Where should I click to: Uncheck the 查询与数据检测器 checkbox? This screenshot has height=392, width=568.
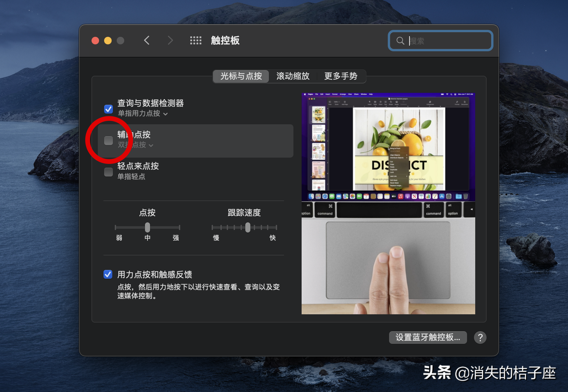(109, 109)
